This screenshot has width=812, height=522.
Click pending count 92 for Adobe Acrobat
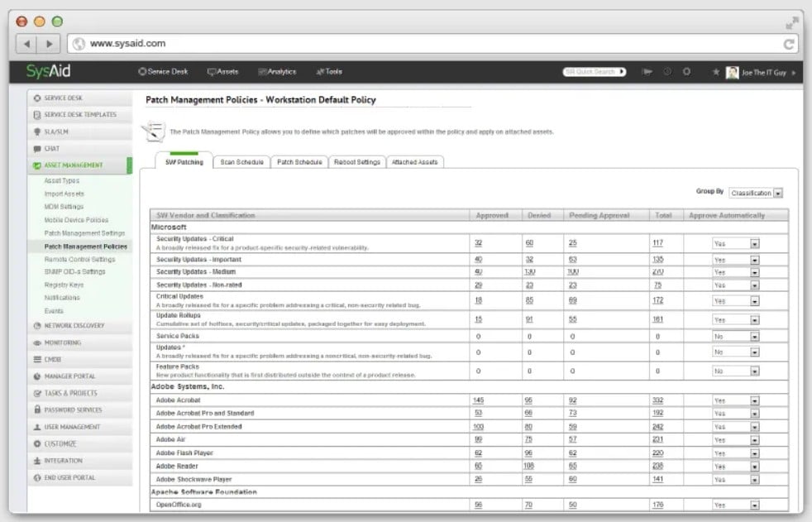572,400
